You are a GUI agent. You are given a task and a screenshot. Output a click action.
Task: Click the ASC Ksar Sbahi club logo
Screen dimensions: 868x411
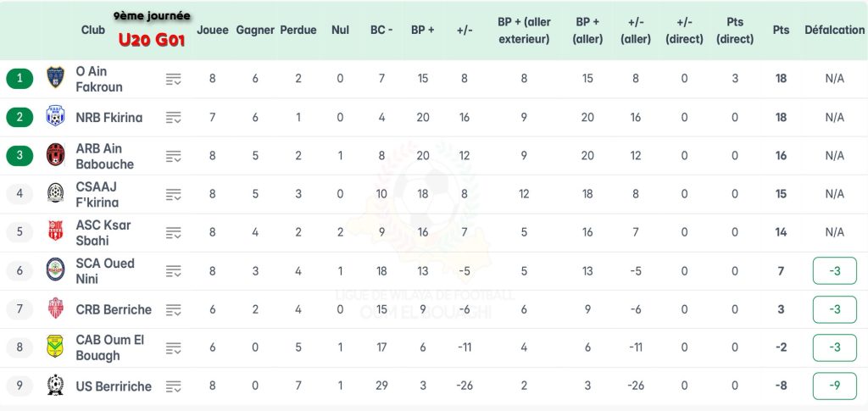click(x=56, y=232)
